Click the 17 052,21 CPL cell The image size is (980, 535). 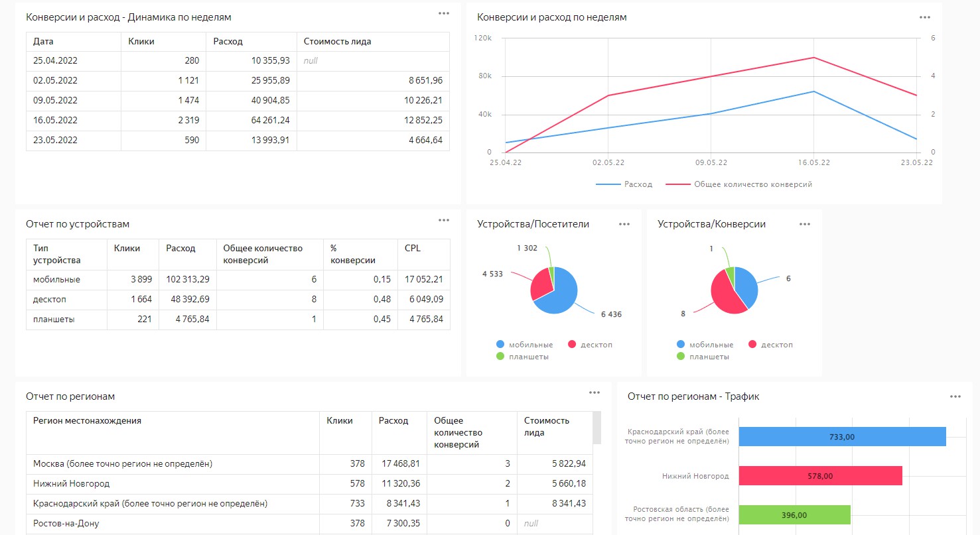424,280
